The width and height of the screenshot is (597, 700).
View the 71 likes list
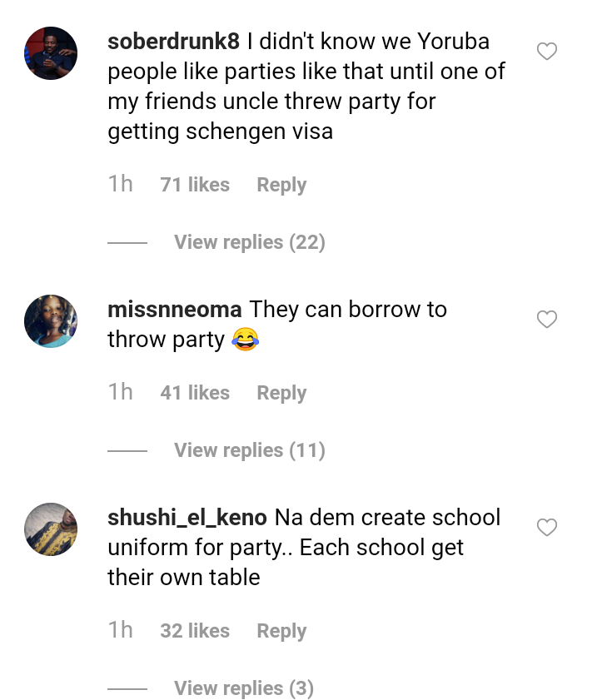(195, 185)
